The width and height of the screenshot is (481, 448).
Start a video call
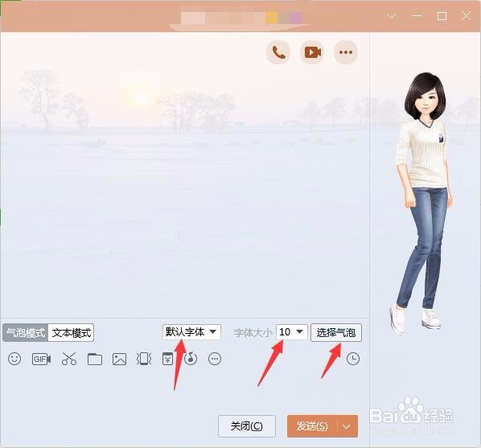coord(312,52)
